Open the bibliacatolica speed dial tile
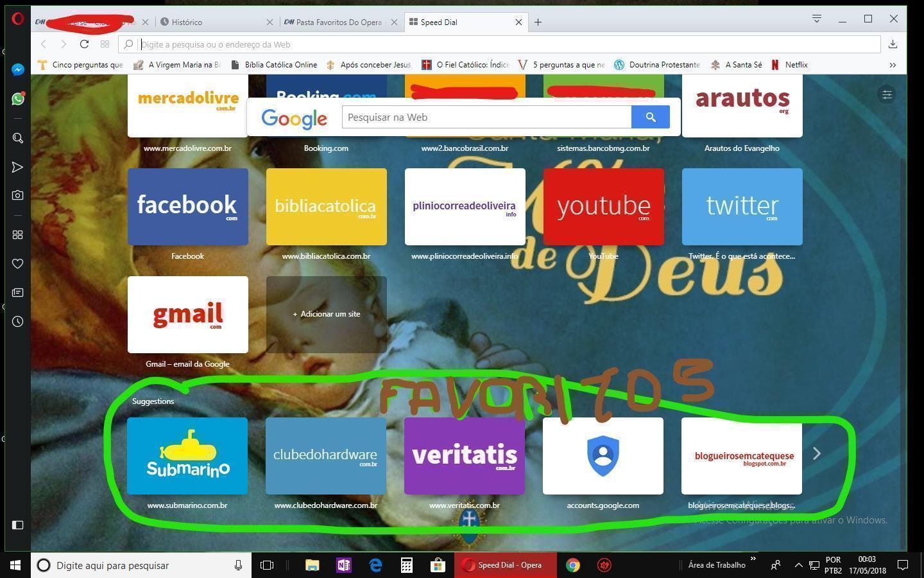 [x=326, y=207]
